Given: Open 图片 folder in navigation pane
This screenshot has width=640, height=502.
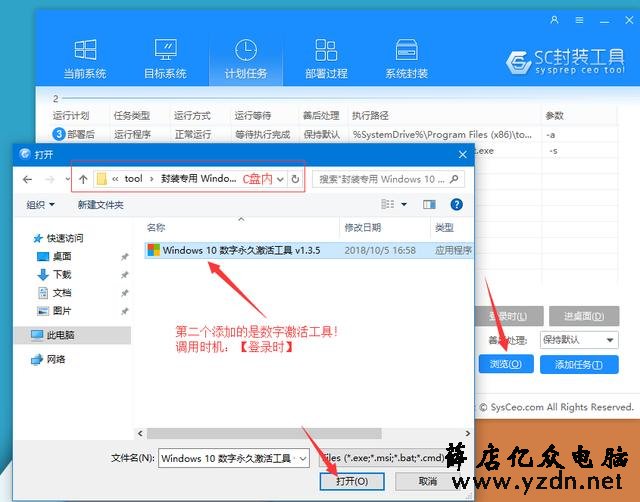Looking at the screenshot, I should 54,311.
